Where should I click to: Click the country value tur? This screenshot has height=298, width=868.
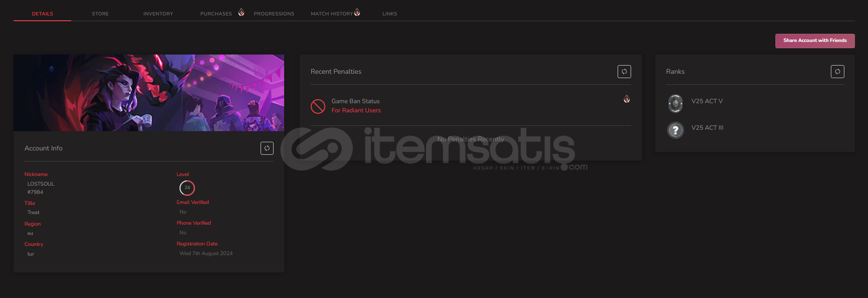click(31, 254)
